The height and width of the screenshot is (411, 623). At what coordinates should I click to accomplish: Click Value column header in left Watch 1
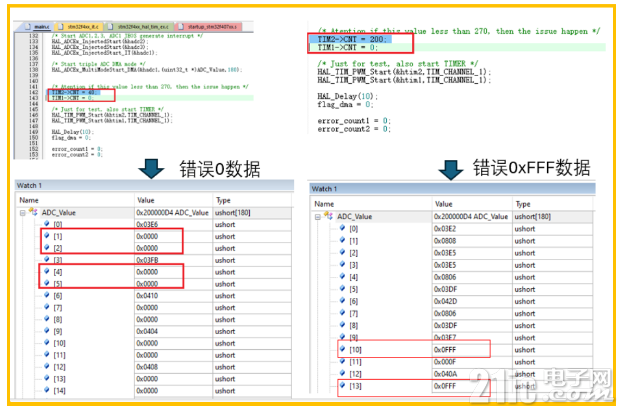click(146, 200)
